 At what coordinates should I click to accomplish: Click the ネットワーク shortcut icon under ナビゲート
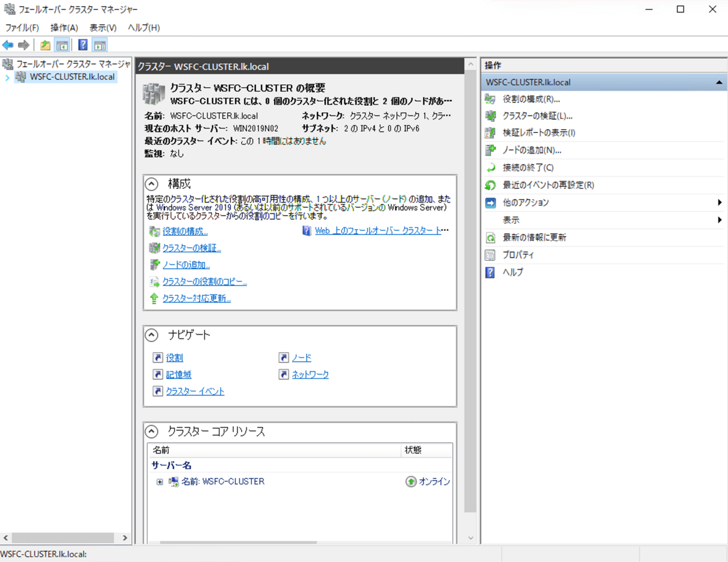[283, 374]
